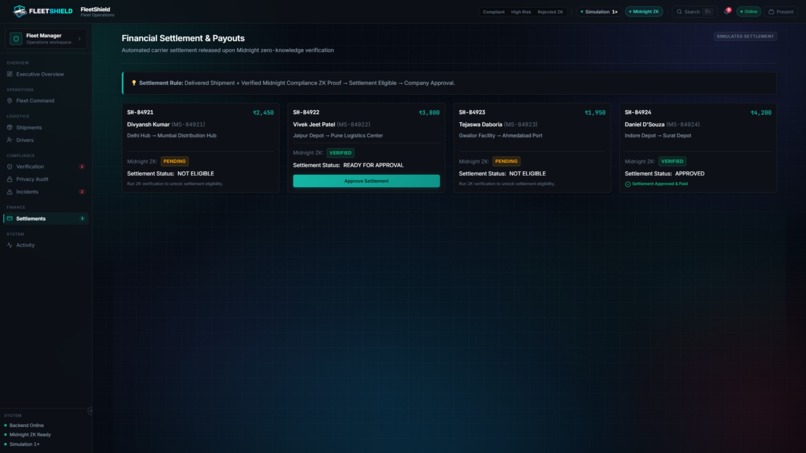Screen dimensions: 806x453
Task: Click driver name Tejaswa Daboria
Action: [x=481, y=124]
